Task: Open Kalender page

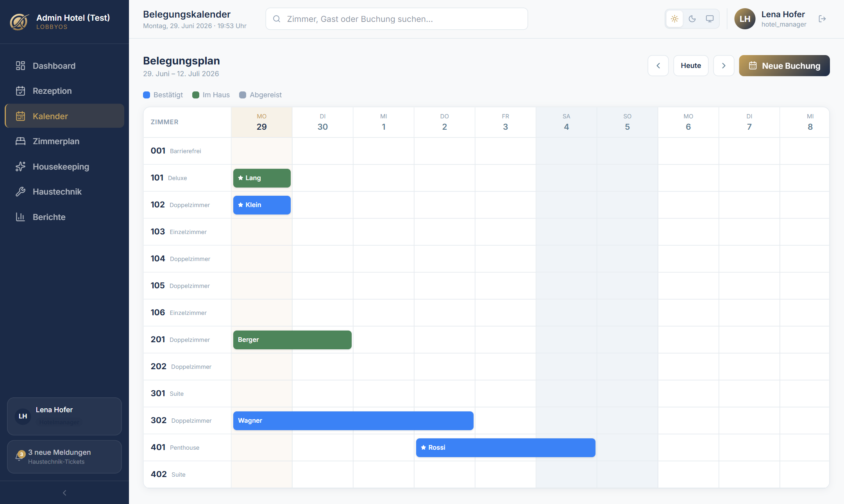Action: click(x=64, y=116)
